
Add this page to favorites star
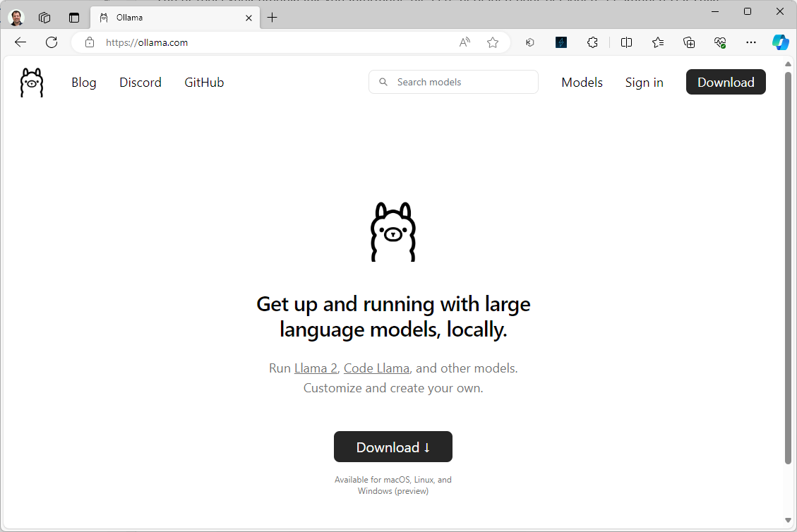click(493, 42)
